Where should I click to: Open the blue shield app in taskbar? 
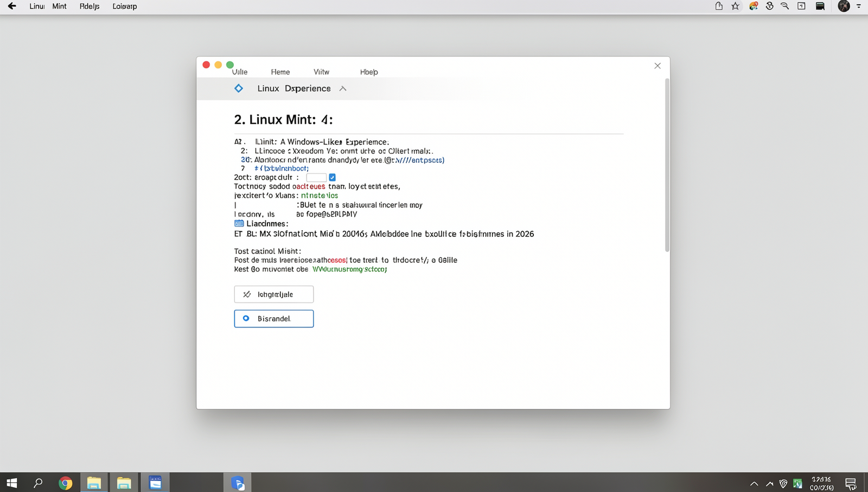(238, 483)
